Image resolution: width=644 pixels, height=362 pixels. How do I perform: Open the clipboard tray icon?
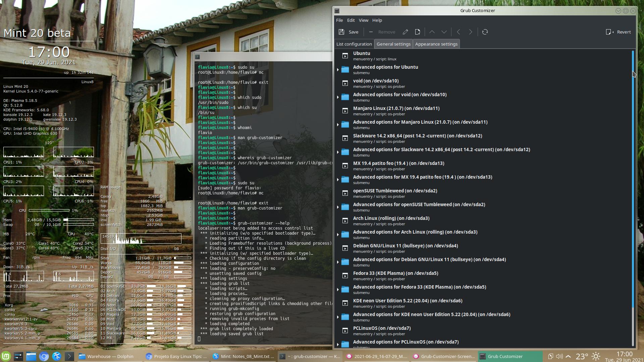(x=550, y=356)
